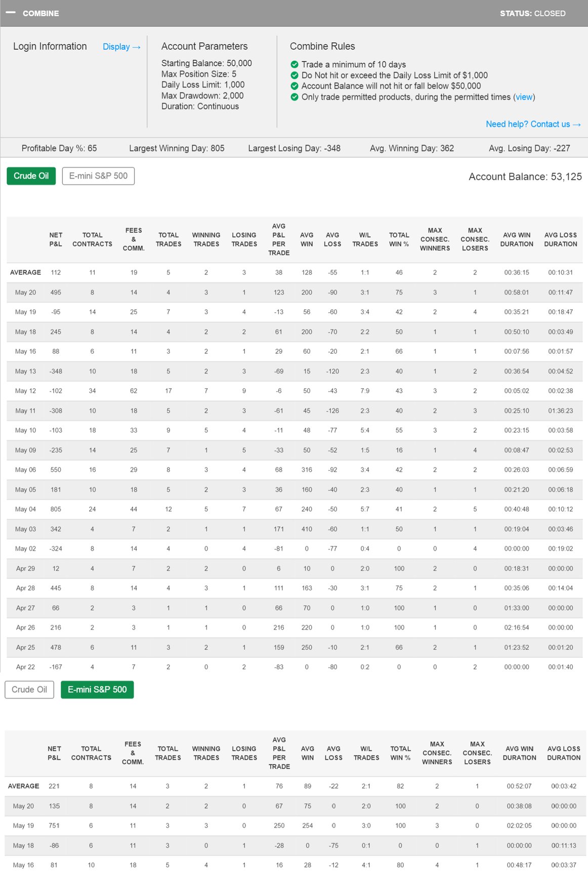
Task: Select the May 04 row in Crude Oil table
Action: (x=25, y=509)
